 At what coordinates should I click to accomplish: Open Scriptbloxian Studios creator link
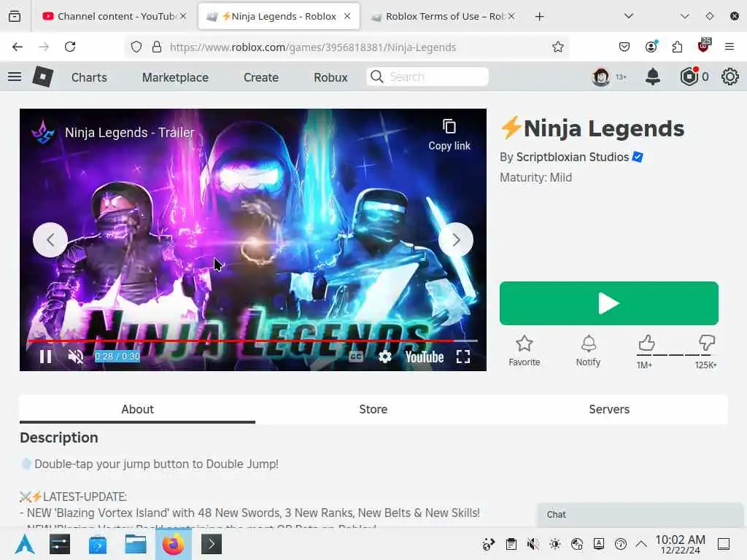572,157
